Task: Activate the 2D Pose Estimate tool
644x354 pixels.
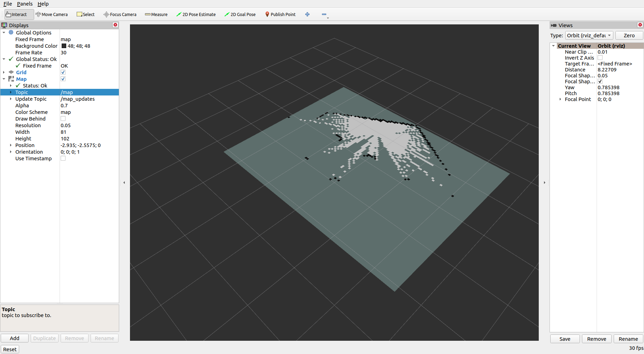Action: coord(196,14)
